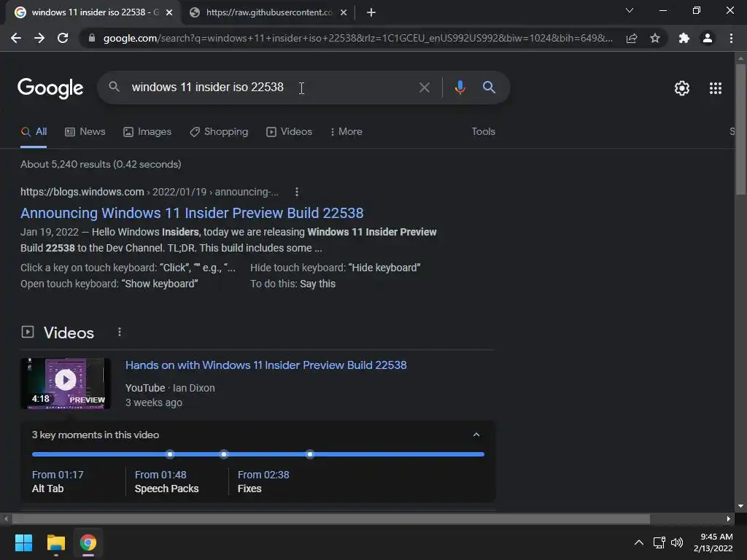747x560 pixels.
Task: Jump to From 01:17 Alt Tab moment
Action: (x=58, y=481)
